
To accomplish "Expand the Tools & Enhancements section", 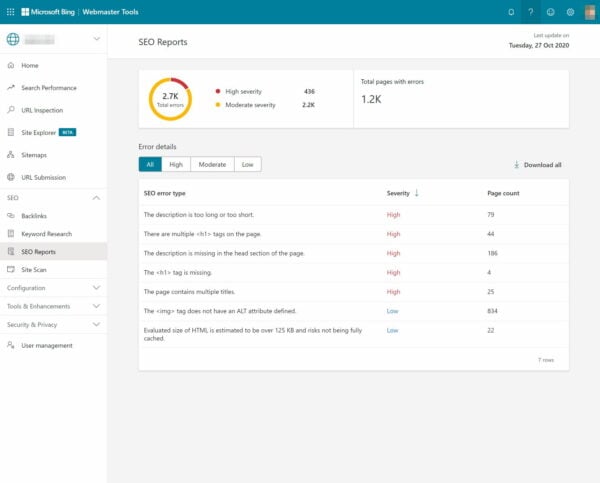I will (96, 306).
